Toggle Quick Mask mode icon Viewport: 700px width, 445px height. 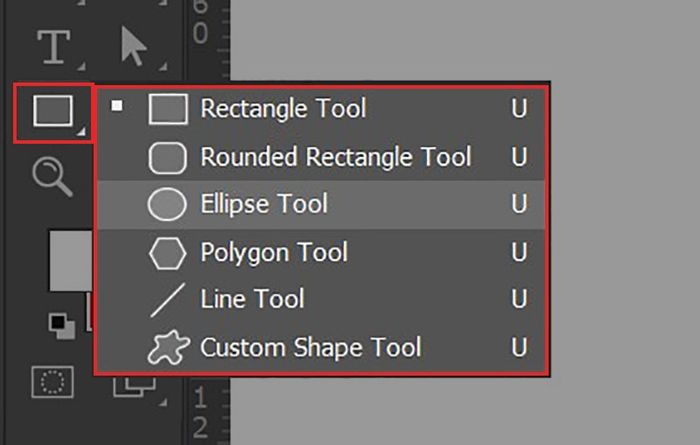point(50,383)
